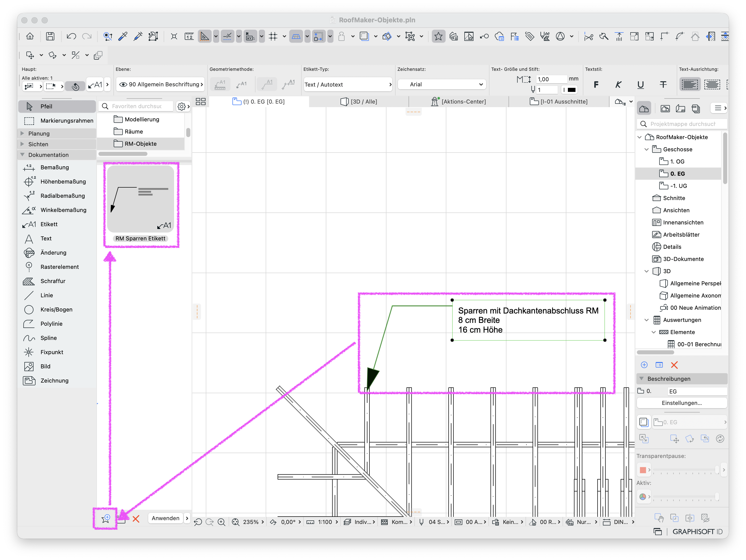
Task: Collapse the Dokumentation toolbox section
Action: (23, 155)
